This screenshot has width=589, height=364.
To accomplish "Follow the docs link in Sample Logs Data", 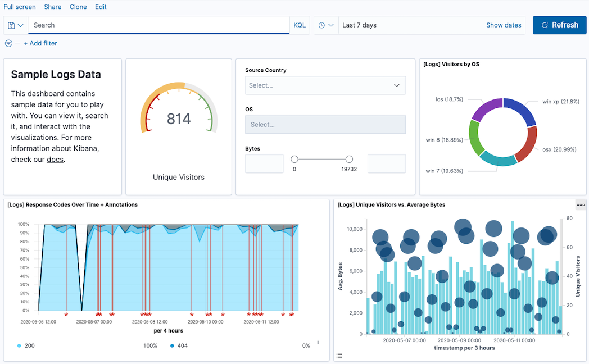I will point(55,160).
